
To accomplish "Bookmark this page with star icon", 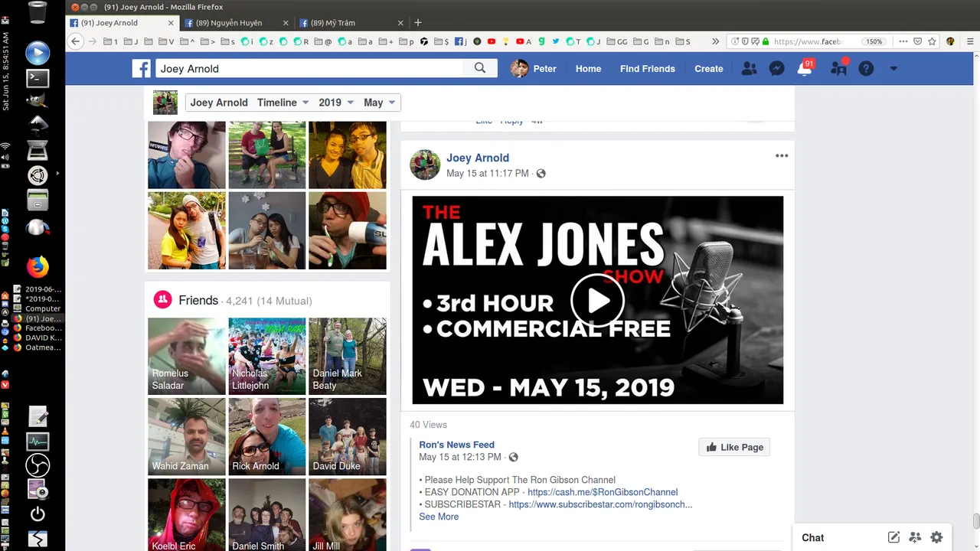I will click(x=932, y=41).
